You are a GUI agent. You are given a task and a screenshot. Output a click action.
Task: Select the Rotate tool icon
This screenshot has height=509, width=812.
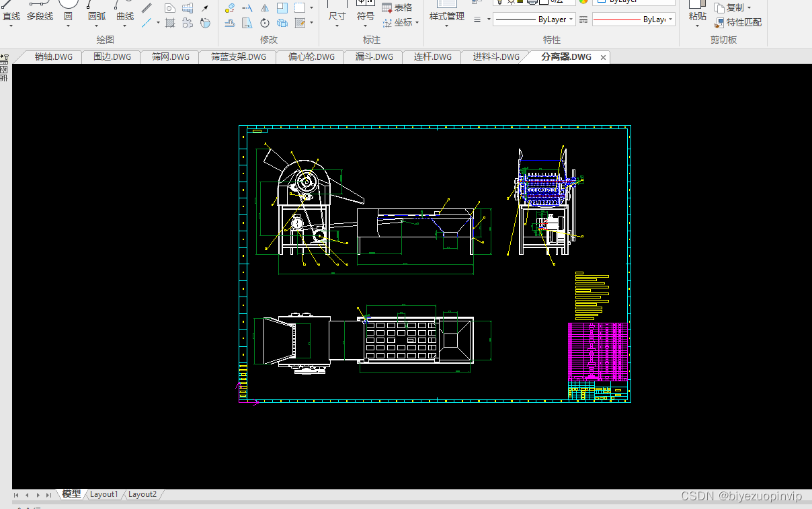coord(265,23)
